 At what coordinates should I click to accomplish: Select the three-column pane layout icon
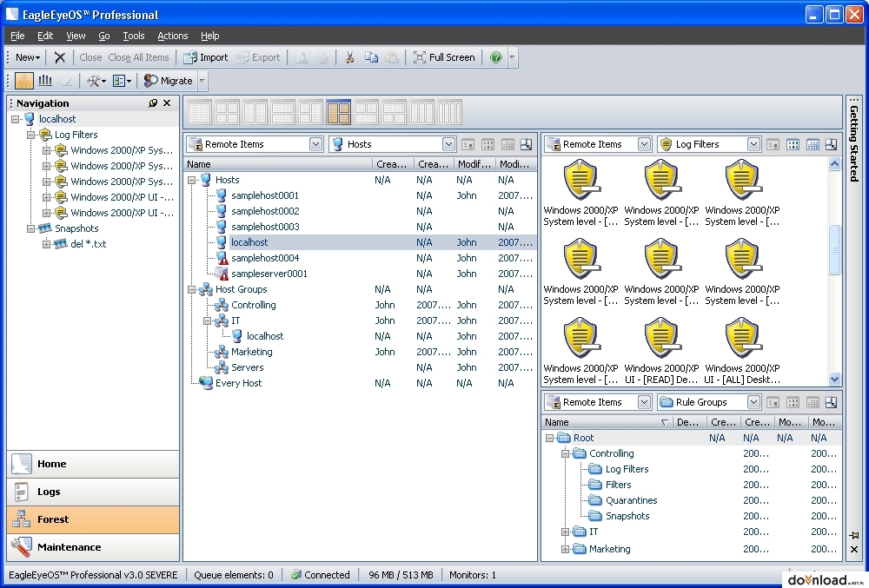click(421, 112)
